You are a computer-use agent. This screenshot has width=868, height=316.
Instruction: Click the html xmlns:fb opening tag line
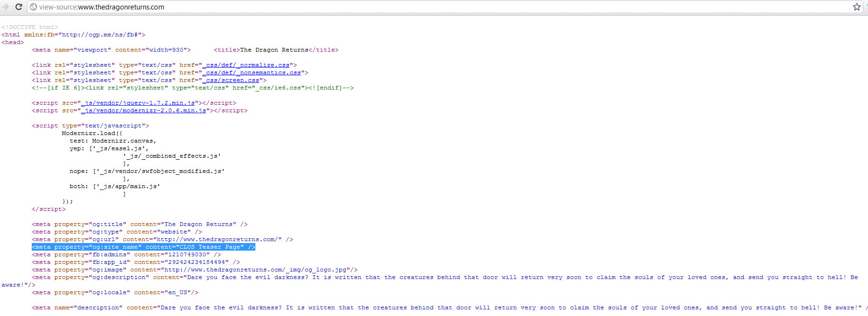73,35
